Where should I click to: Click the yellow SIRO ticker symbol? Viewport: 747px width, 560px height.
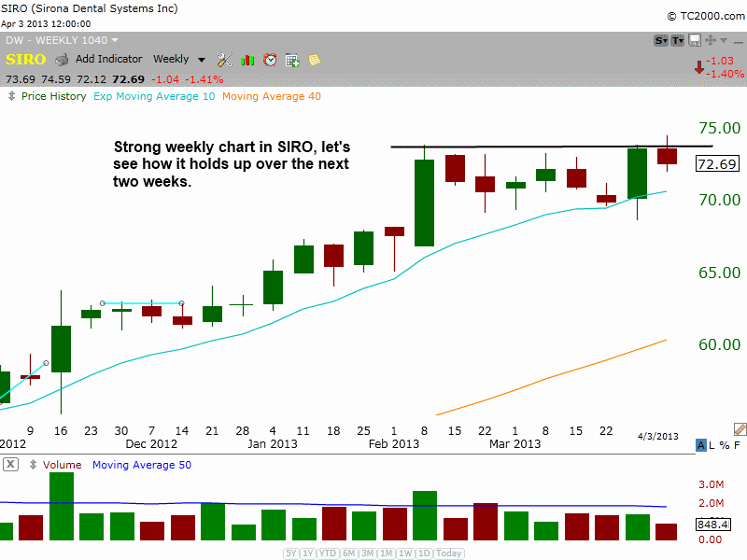click(x=26, y=60)
